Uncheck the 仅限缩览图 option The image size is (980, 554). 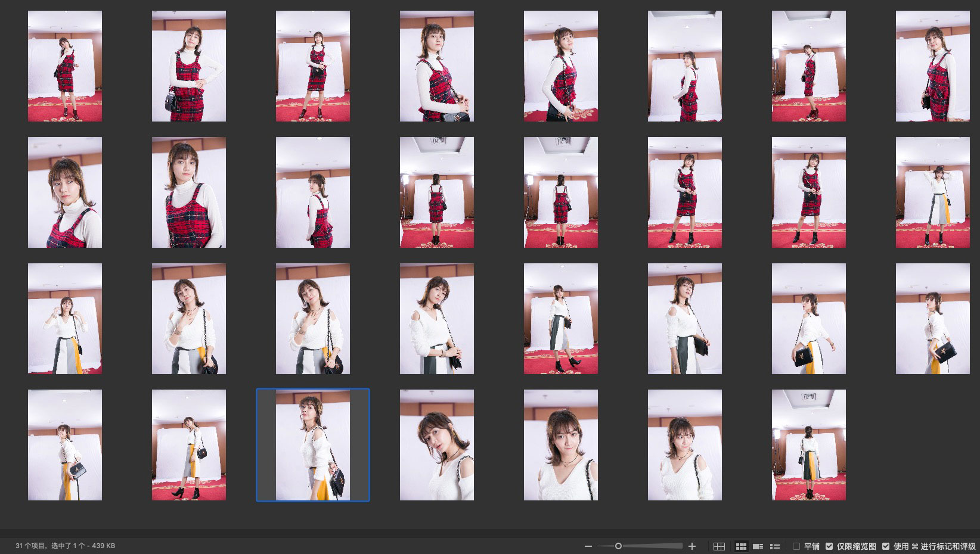click(x=829, y=546)
